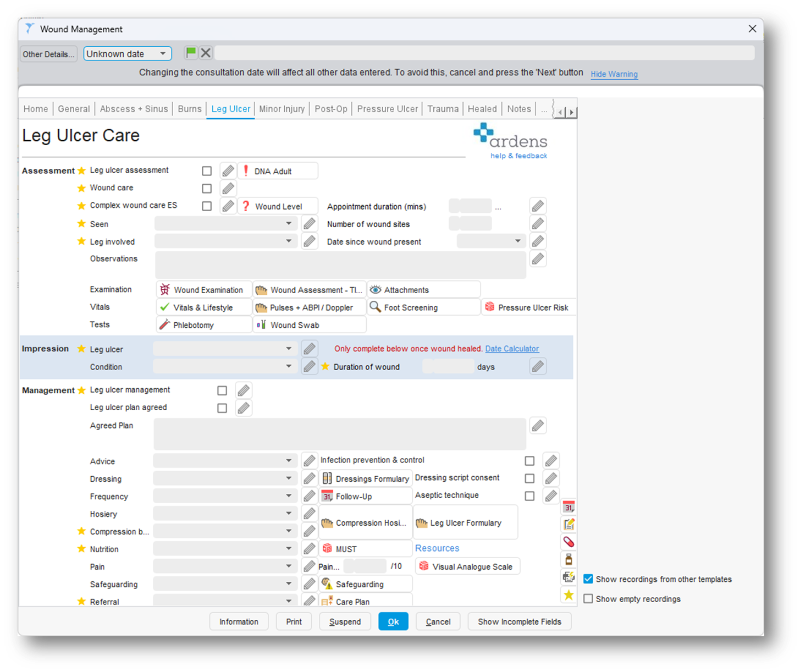Open Pressure Ulcer Risk template
This screenshot has height=672, width=800.
tap(529, 307)
